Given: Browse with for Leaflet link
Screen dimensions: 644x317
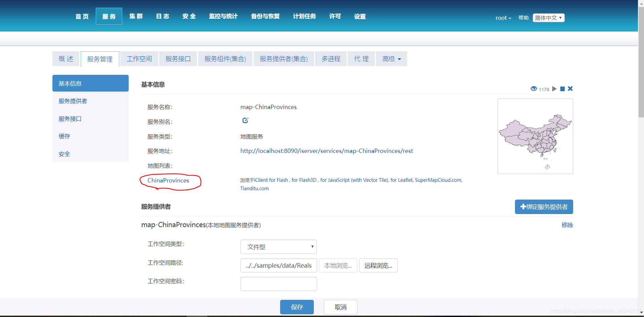Looking at the screenshot, I should pos(401,180).
